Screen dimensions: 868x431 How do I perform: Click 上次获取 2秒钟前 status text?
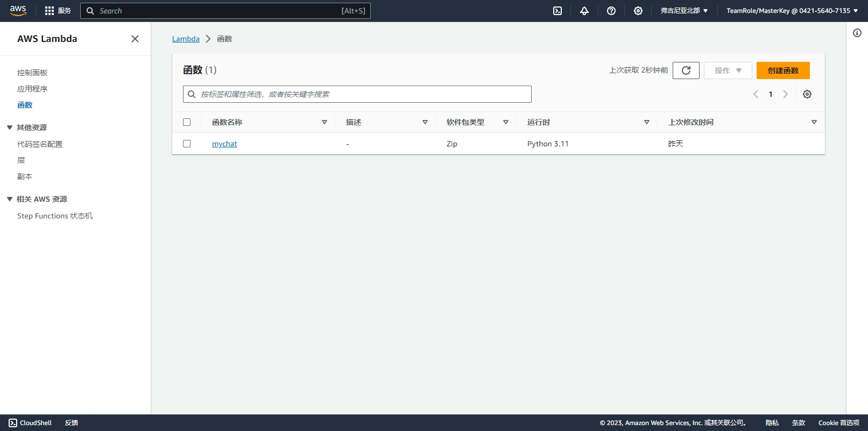pos(639,70)
